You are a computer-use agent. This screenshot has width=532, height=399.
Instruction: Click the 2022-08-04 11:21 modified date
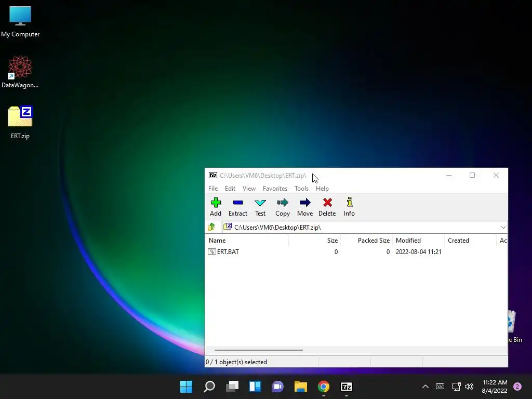tap(418, 252)
